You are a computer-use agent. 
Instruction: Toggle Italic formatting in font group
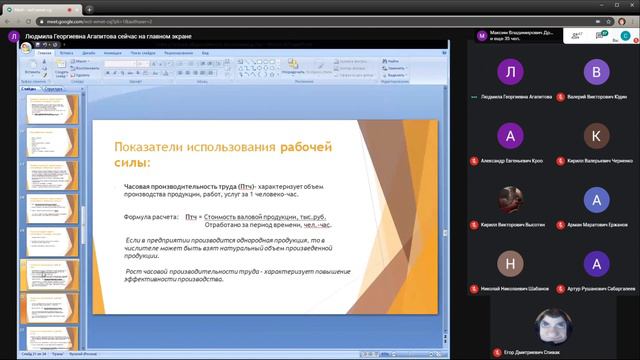[x=115, y=73]
